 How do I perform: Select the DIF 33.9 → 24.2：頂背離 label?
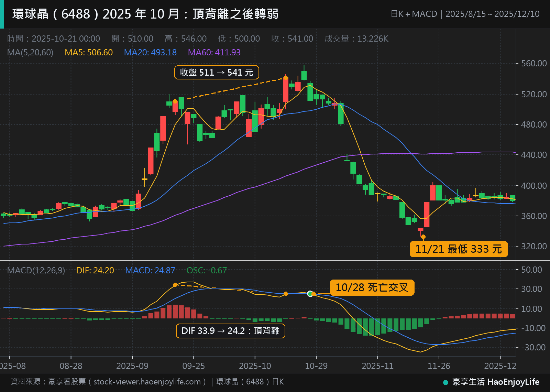click(230, 331)
